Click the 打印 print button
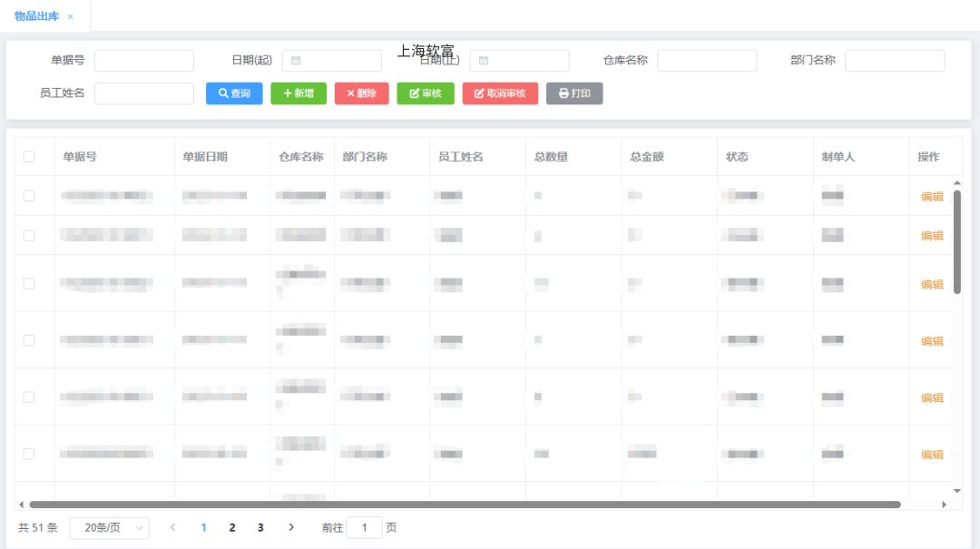980x549 pixels. click(x=574, y=93)
